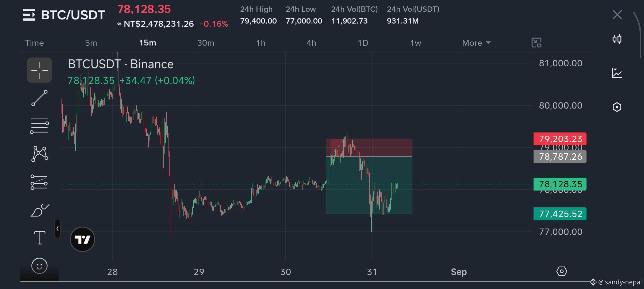Collapse the drawing toolbar with the arrow handle
644x289 pixels.
(x=57, y=229)
